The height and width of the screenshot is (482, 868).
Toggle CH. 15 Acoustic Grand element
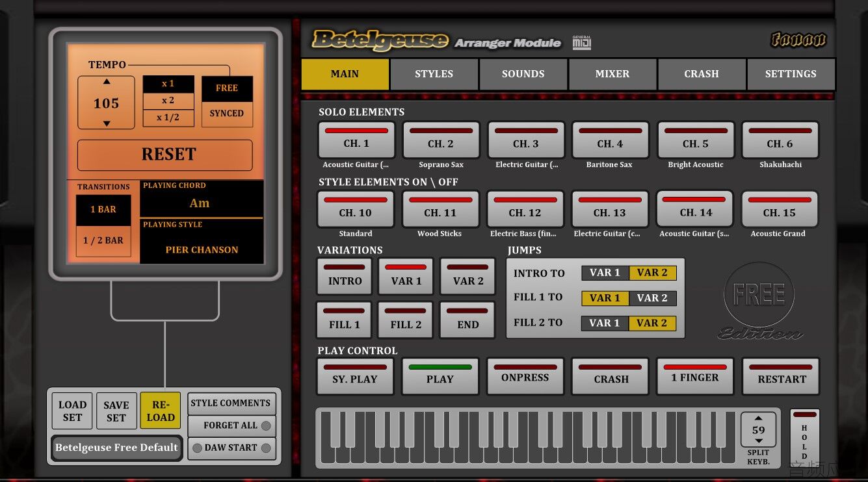pos(780,209)
